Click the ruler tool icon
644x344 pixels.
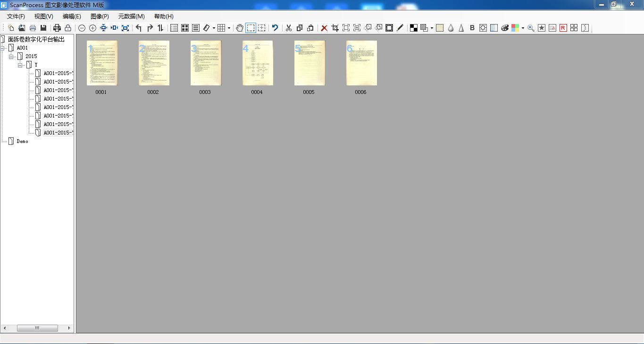pyautogui.click(x=207, y=28)
